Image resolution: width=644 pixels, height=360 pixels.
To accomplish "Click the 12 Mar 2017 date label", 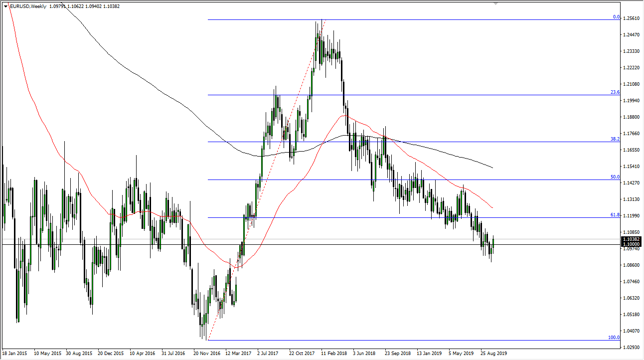I will tap(238, 353).
